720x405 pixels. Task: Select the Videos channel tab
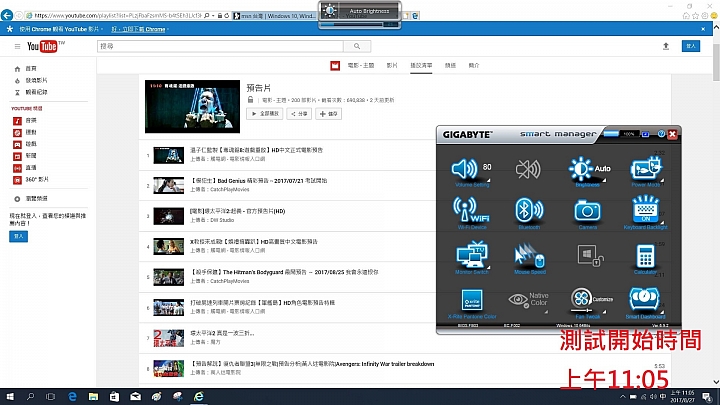point(392,66)
